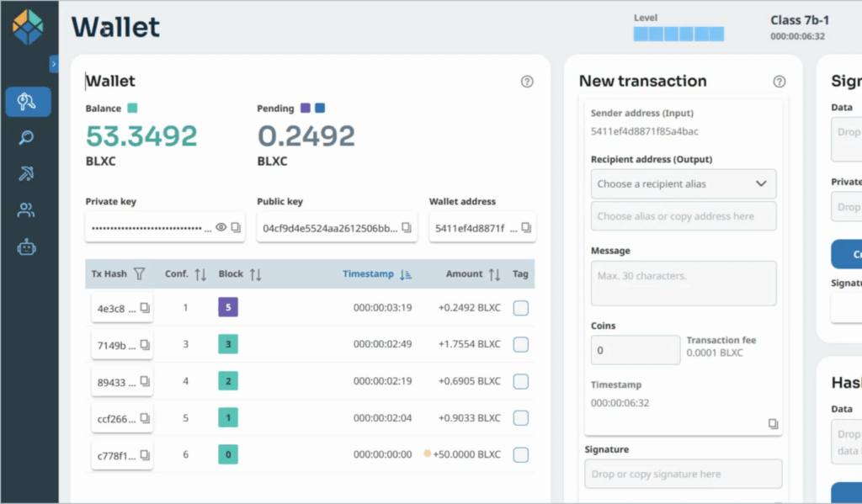Sort the table by Amount
The height and width of the screenshot is (504, 862).
pyautogui.click(x=494, y=274)
